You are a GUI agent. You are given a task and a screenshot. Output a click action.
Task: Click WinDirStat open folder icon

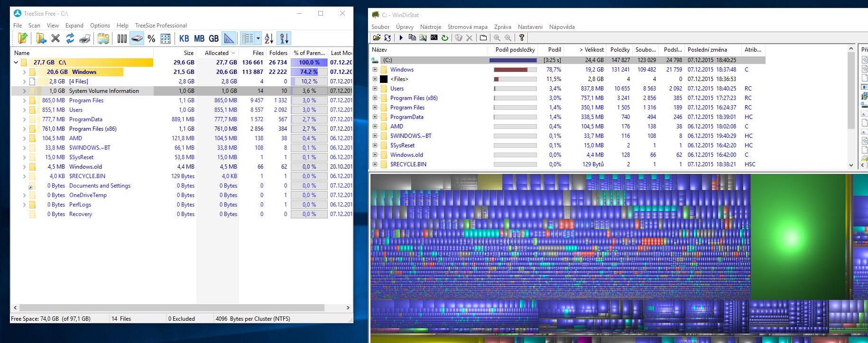click(377, 38)
